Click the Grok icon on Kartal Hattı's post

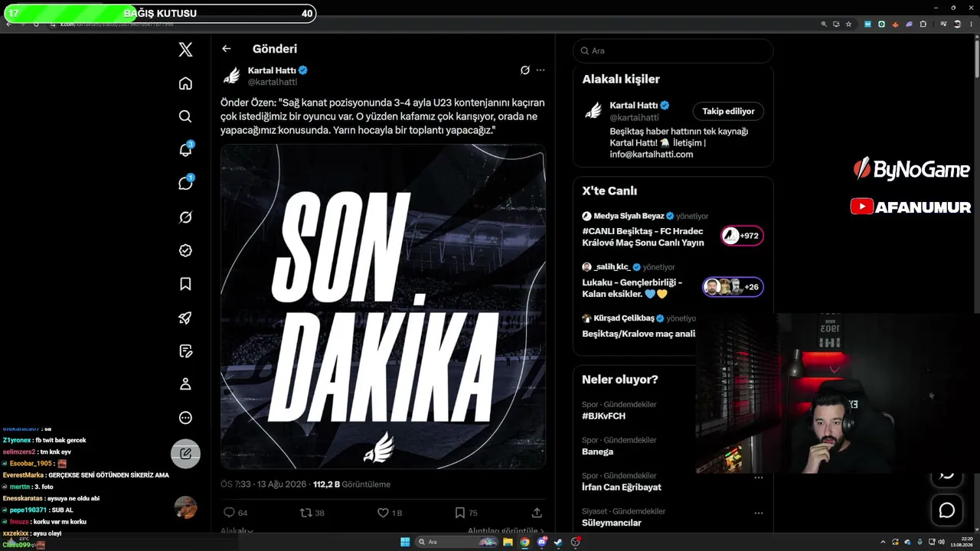pos(524,70)
